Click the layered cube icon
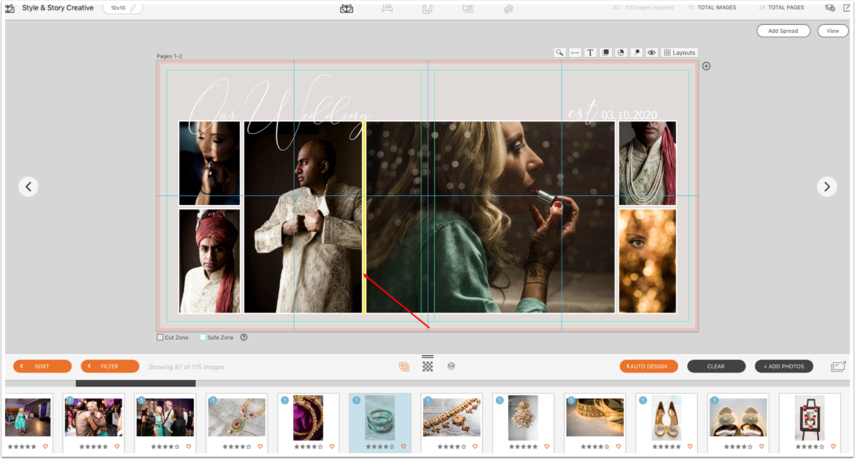The width and height of the screenshot is (855, 459). [451, 366]
